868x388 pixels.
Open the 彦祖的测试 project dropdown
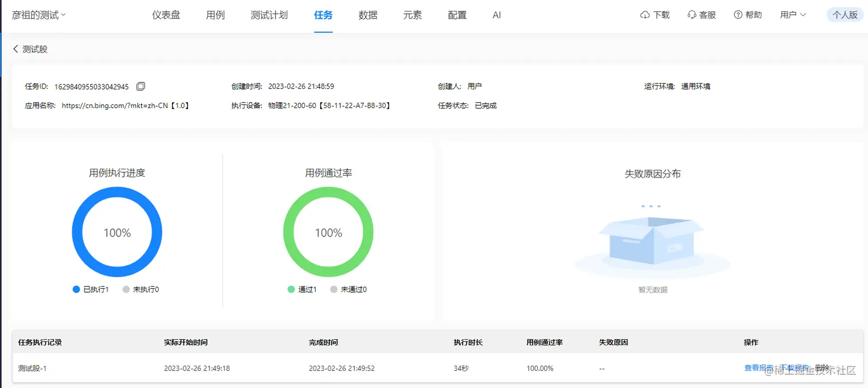coord(39,15)
